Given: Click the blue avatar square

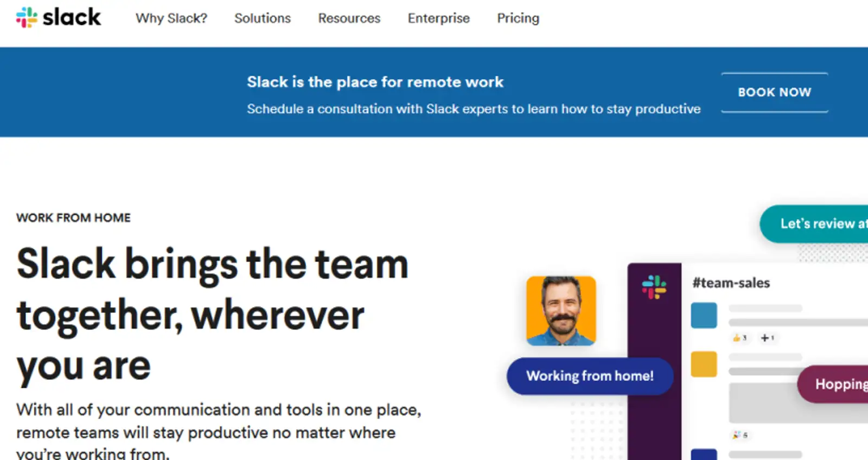Looking at the screenshot, I should point(704,315).
